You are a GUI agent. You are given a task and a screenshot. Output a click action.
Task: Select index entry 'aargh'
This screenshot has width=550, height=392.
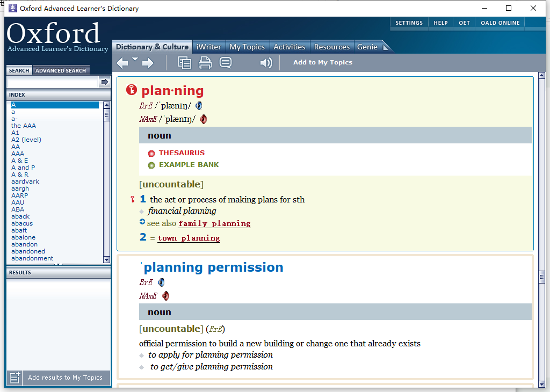(20, 188)
